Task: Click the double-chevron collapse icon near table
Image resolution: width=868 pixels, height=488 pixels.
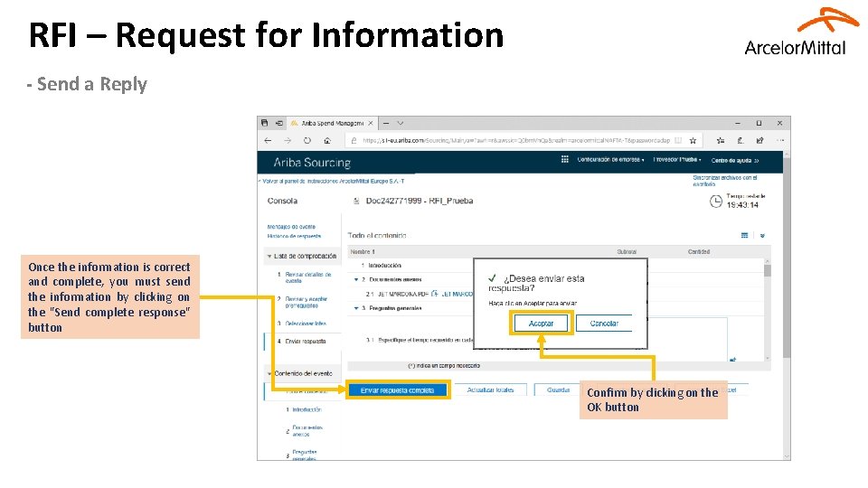Action: pos(762,235)
